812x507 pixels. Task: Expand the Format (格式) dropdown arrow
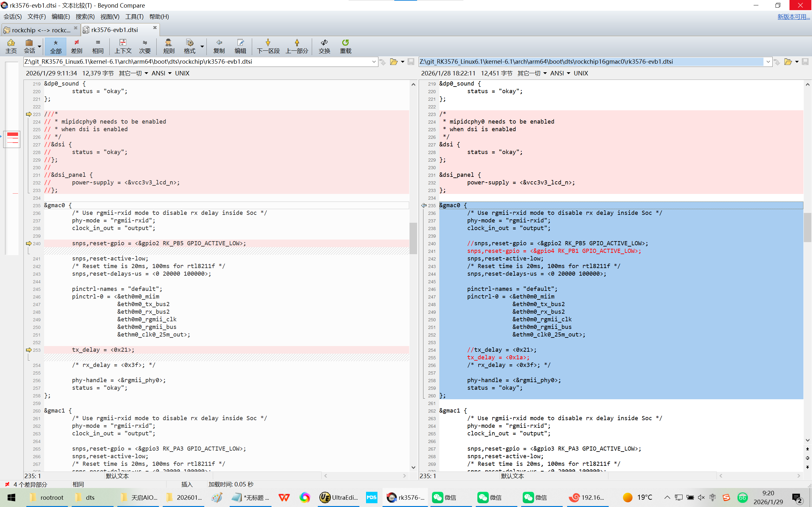[202, 46]
